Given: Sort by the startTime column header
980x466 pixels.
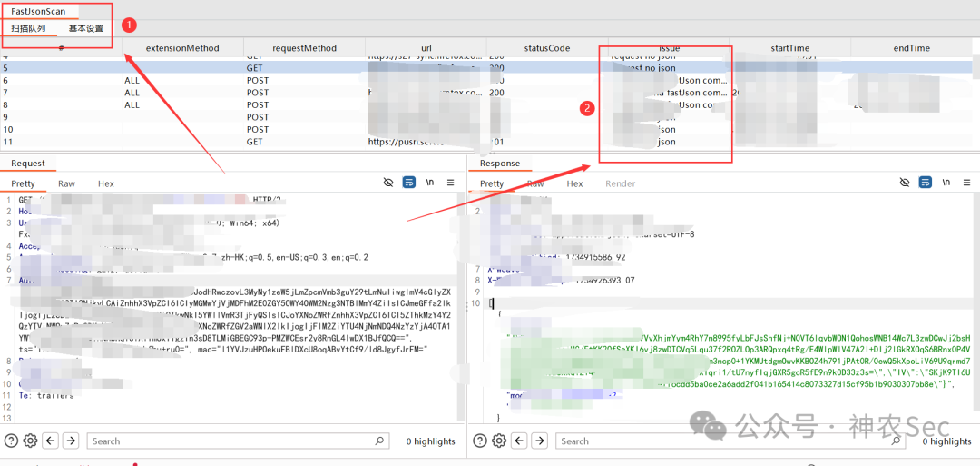Looking at the screenshot, I should click(790, 48).
